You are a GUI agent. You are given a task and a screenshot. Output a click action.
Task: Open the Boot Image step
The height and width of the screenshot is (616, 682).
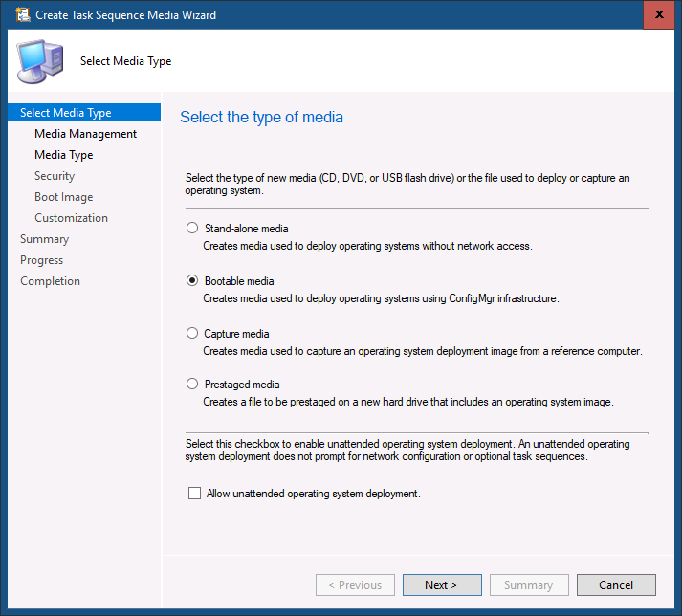tap(63, 197)
